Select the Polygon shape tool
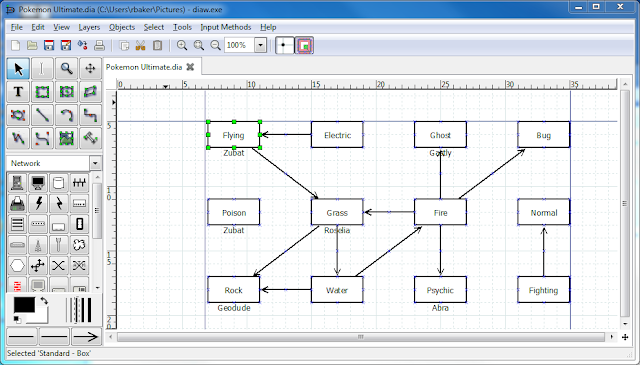This screenshot has height=365, width=640. pos(90,92)
